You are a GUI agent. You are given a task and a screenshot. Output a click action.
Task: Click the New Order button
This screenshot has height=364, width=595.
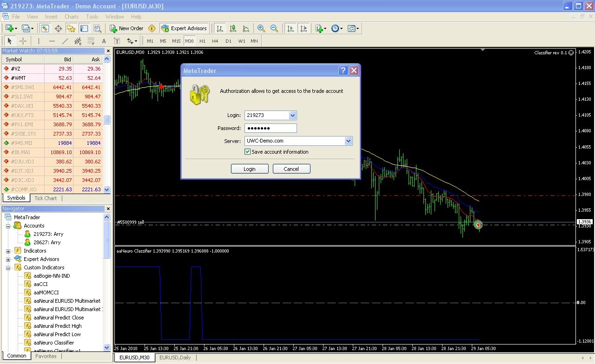(x=126, y=28)
